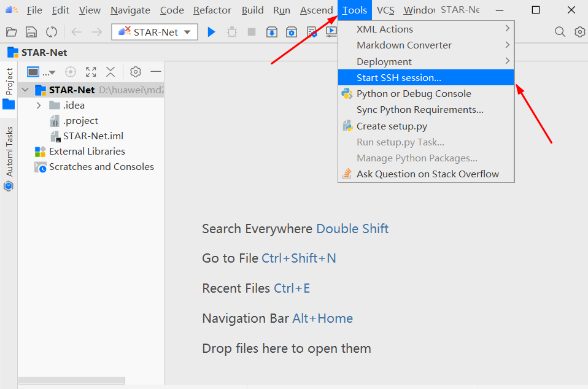Click the box icon with download arrow
The image size is (588, 389).
[x=272, y=33]
